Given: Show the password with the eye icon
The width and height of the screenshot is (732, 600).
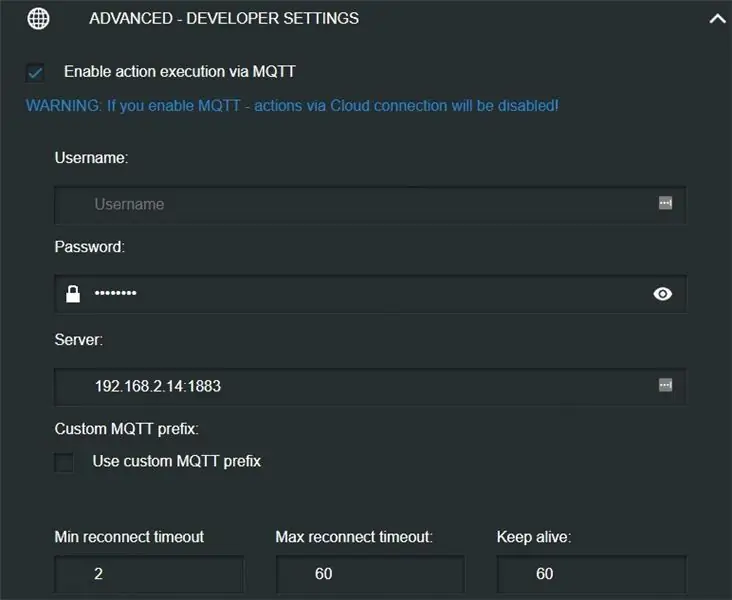Looking at the screenshot, I should pos(662,294).
